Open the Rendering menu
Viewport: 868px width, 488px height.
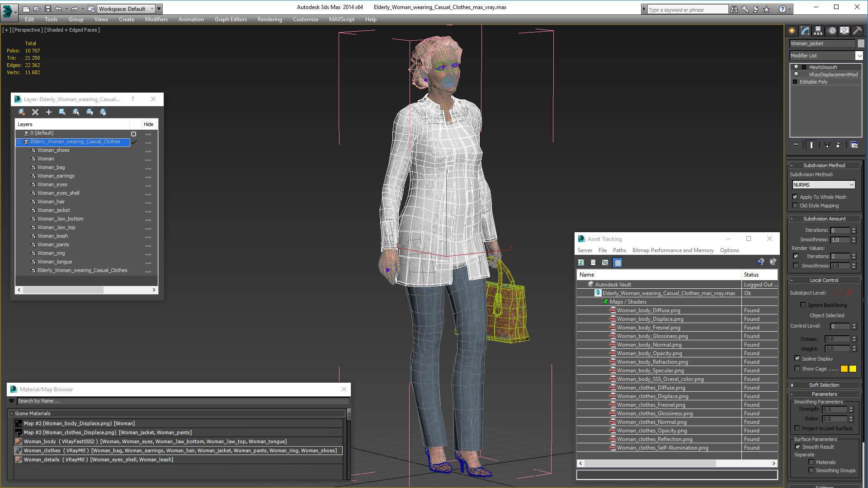(x=269, y=19)
